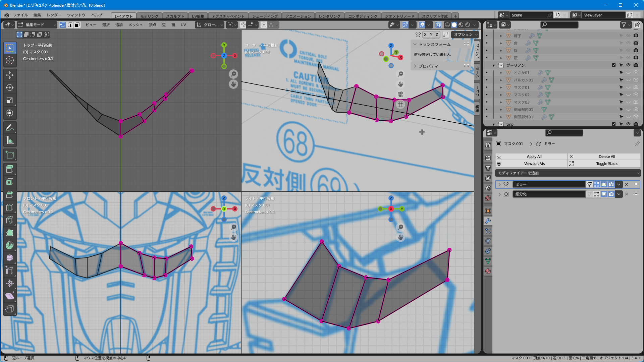Activate the Scale tool icon
This screenshot has width=644, height=362.
coord(10,100)
